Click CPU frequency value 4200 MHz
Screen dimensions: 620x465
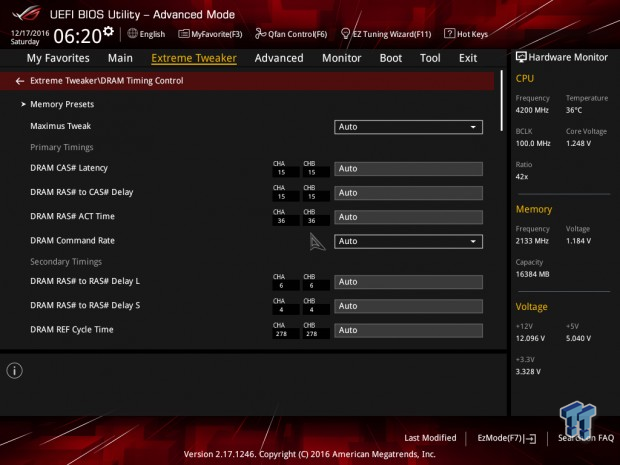point(532,110)
